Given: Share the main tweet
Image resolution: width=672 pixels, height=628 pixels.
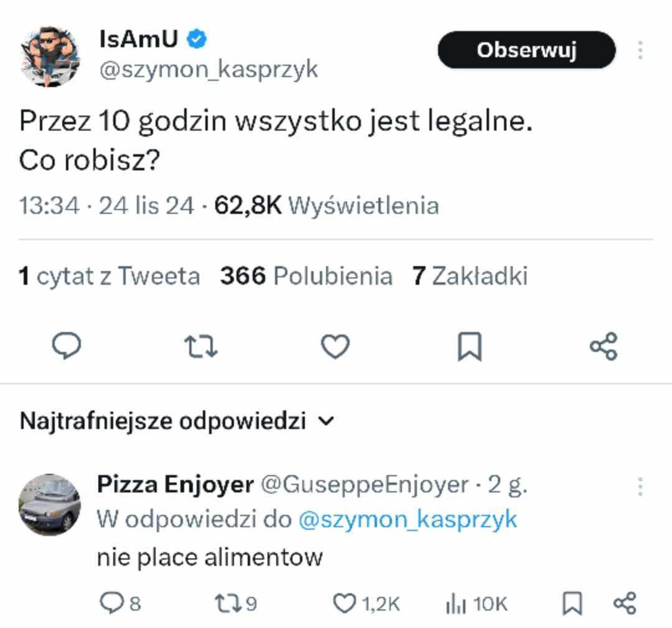Looking at the screenshot, I should [x=603, y=346].
